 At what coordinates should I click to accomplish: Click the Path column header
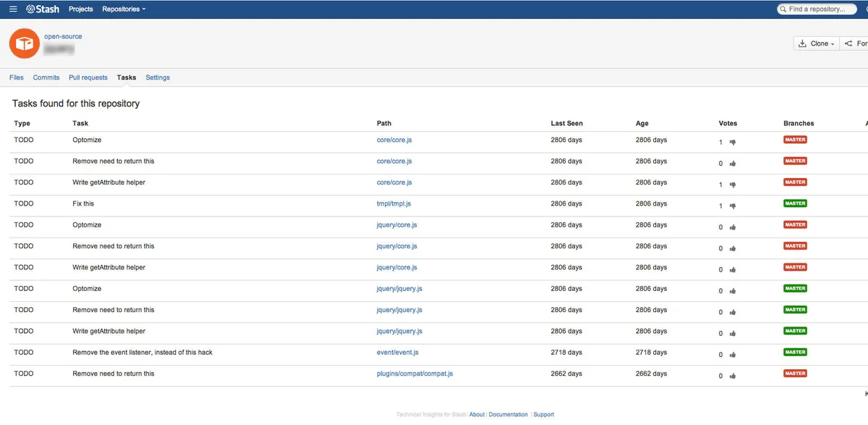coord(384,123)
